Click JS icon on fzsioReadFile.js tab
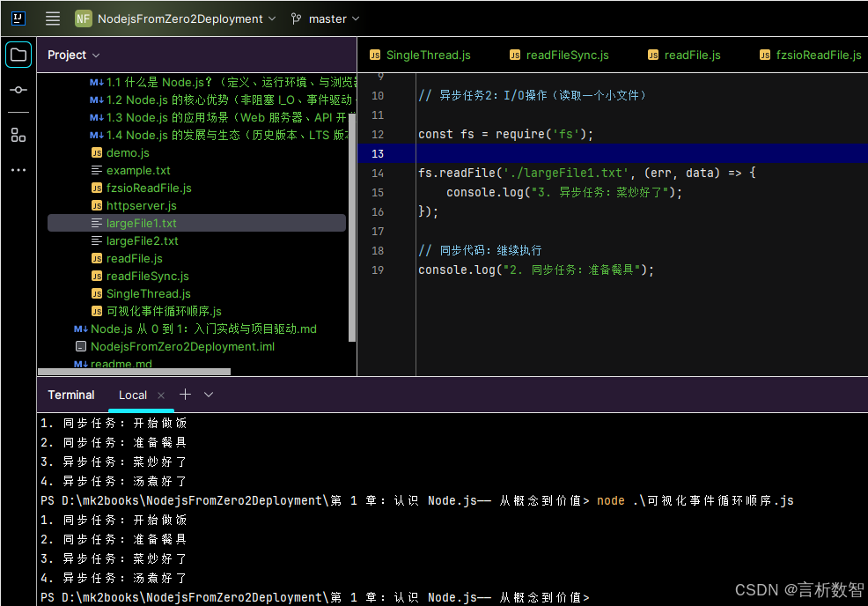Viewport: 868px width, 606px height. (x=765, y=55)
